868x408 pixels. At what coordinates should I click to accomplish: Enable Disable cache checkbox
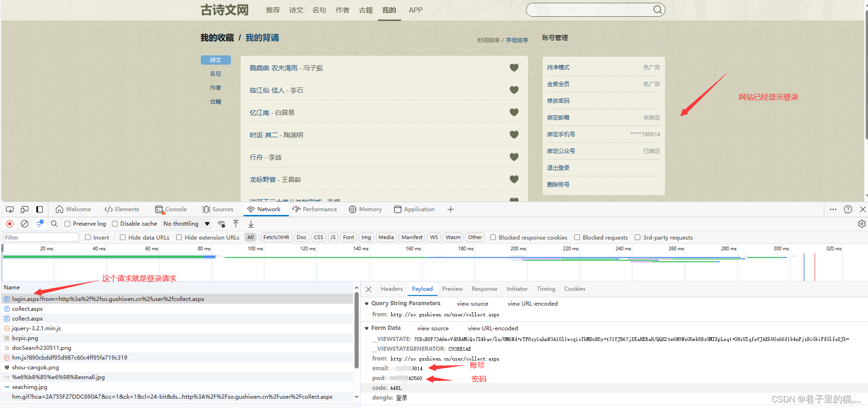[x=115, y=224]
